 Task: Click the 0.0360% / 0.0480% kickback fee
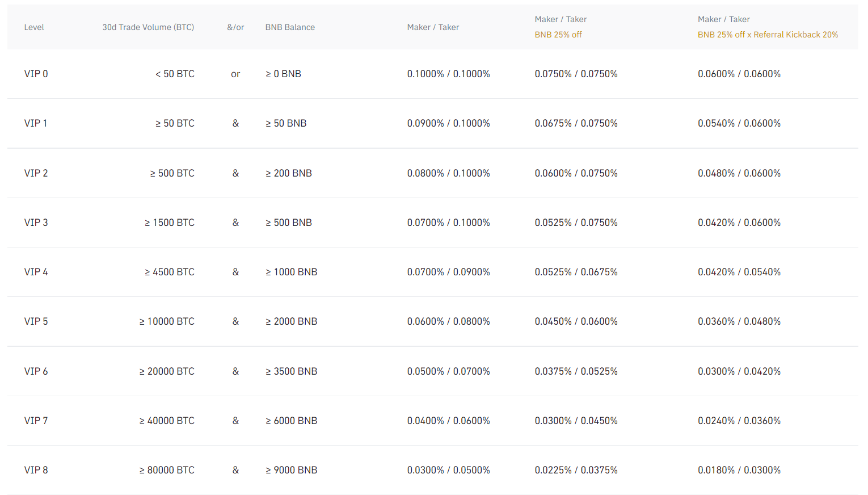click(x=739, y=321)
